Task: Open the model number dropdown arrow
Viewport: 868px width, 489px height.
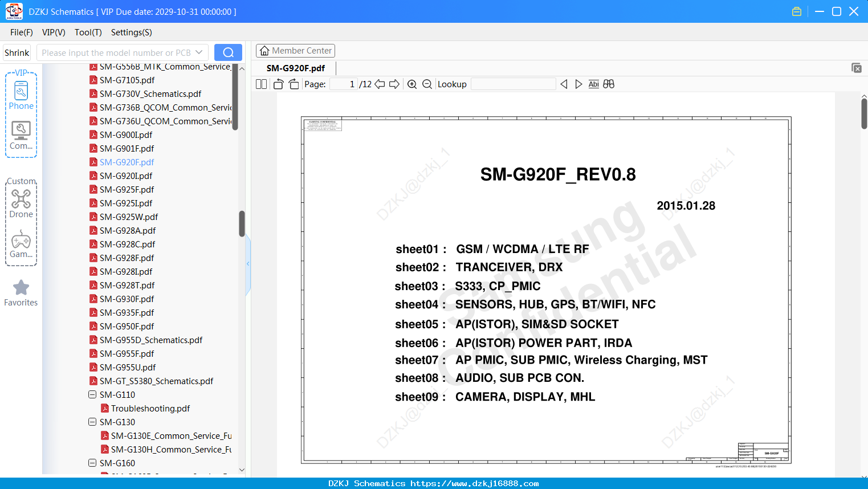Action: [199, 52]
